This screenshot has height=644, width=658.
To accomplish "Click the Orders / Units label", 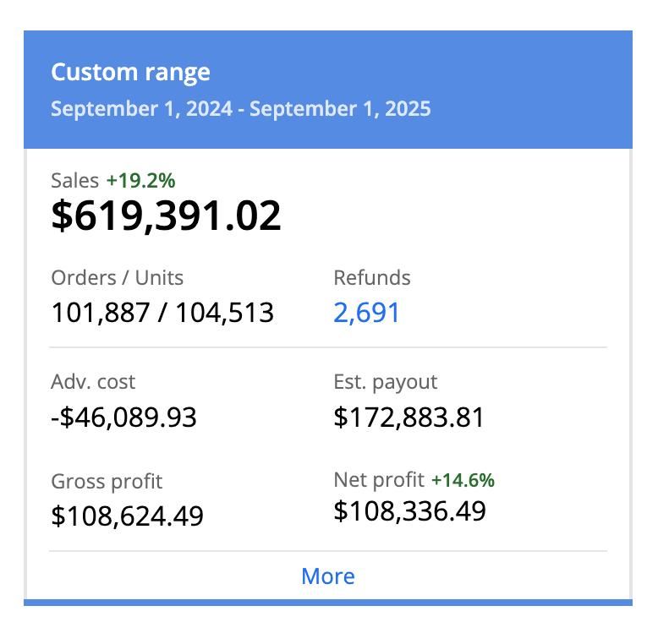I will pos(117,278).
